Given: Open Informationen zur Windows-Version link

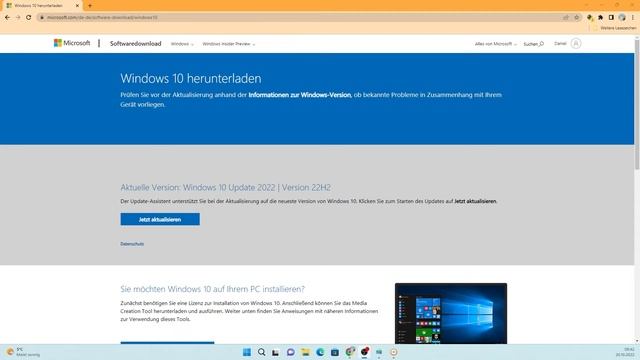Looking at the screenshot, I should click(x=300, y=95).
